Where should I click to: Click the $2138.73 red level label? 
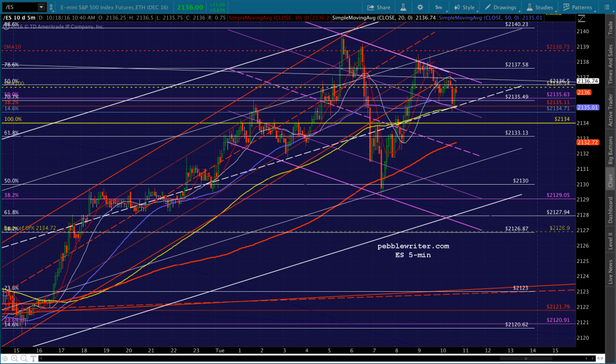tap(558, 47)
